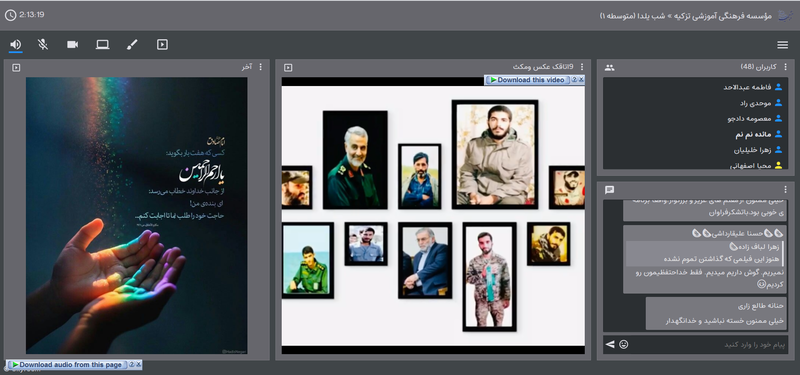The height and width of the screenshot is (375, 800).
Task: Start screen sharing with the laptop icon
Action: tap(103, 45)
